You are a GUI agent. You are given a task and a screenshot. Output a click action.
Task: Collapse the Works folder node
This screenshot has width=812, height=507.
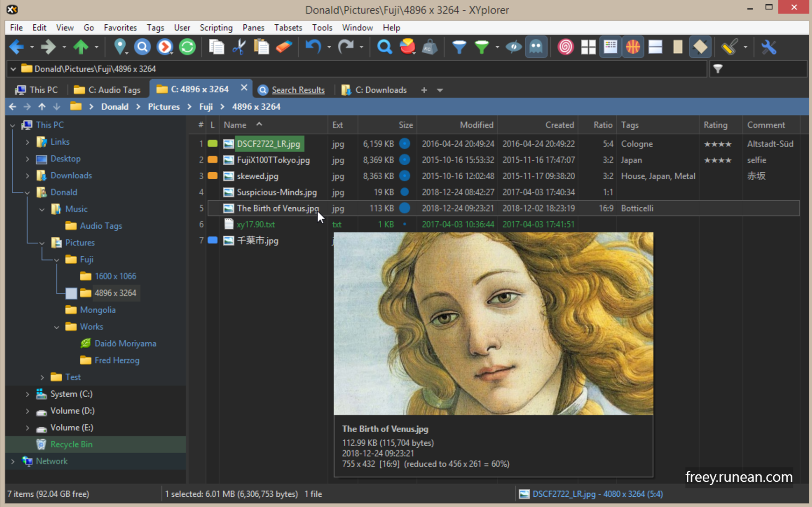(x=57, y=327)
